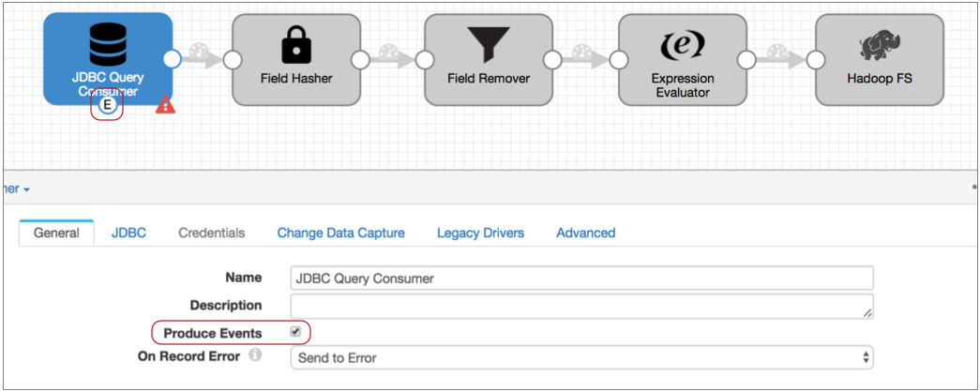The width and height of the screenshot is (980, 392).
Task: Open the Legacy Drivers tab
Action: tap(480, 233)
